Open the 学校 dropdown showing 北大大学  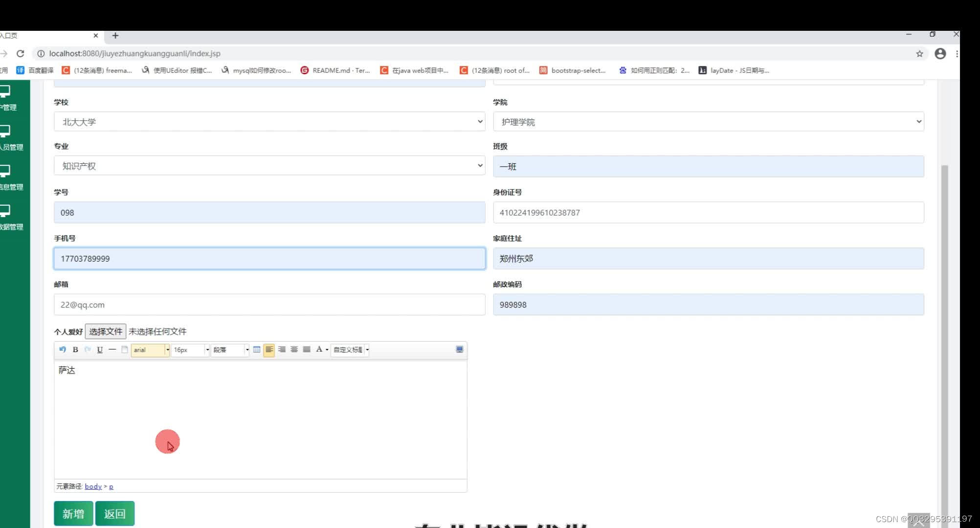click(269, 121)
